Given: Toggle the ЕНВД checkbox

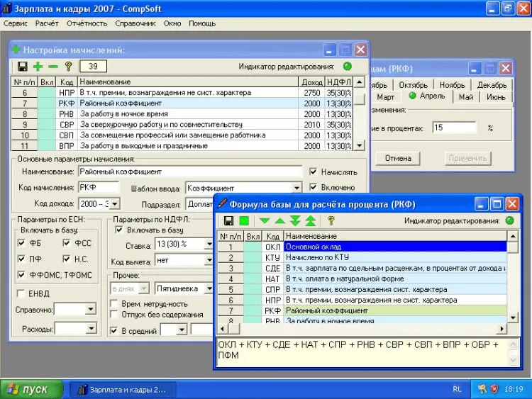Looking at the screenshot, I should pyautogui.click(x=21, y=293).
